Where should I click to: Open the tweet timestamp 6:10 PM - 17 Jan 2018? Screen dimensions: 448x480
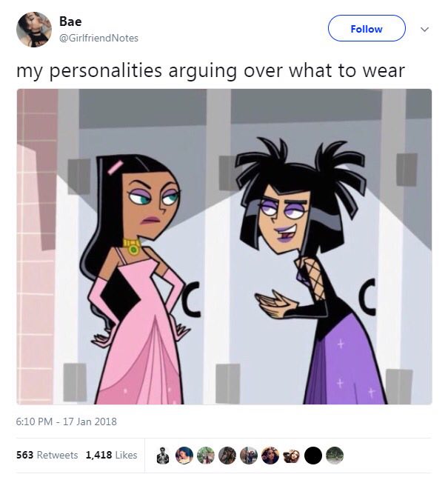pyautogui.click(x=67, y=421)
